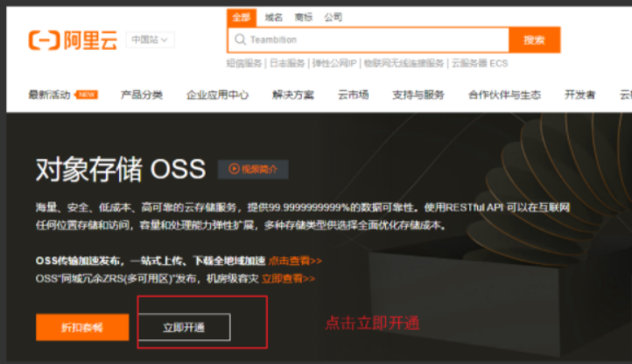Viewport: 632px width, 364px height.
Task: Click the orange 搜索 button
Action: click(x=534, y=39)
